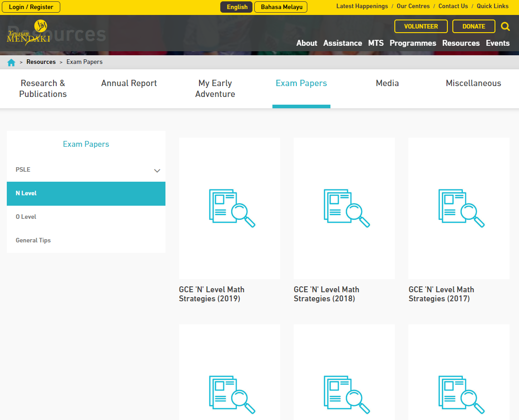Click the search magnifier icon in header
The image size is (519, 420).
pyautogui.click(x=505, y=27)
